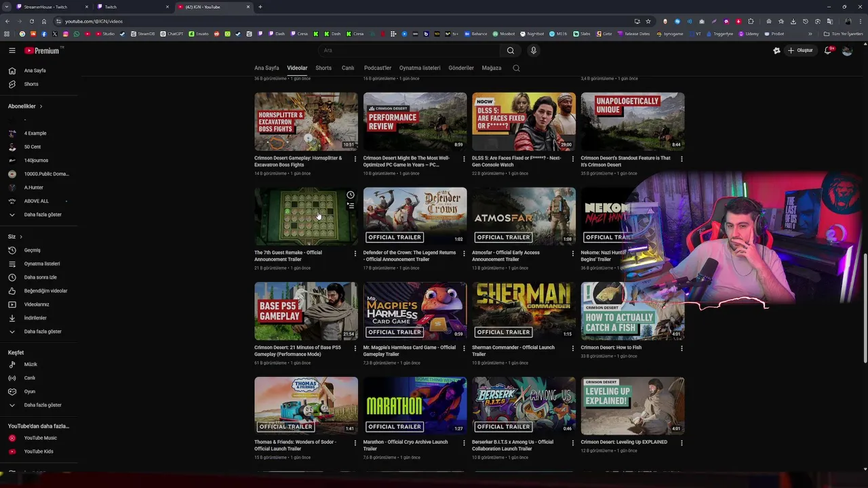868x488 pixels.
Task: Click Thomas & Friends trailer thumbnail
Action: click(x=306, y=406)
